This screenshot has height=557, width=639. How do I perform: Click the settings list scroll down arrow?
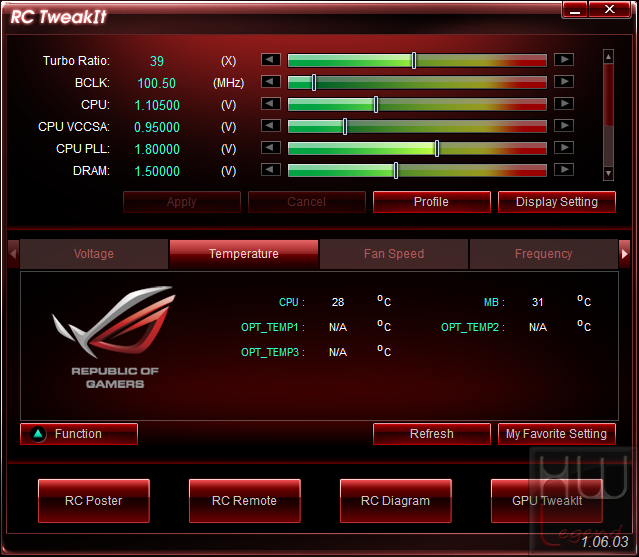tap(608, 173)
